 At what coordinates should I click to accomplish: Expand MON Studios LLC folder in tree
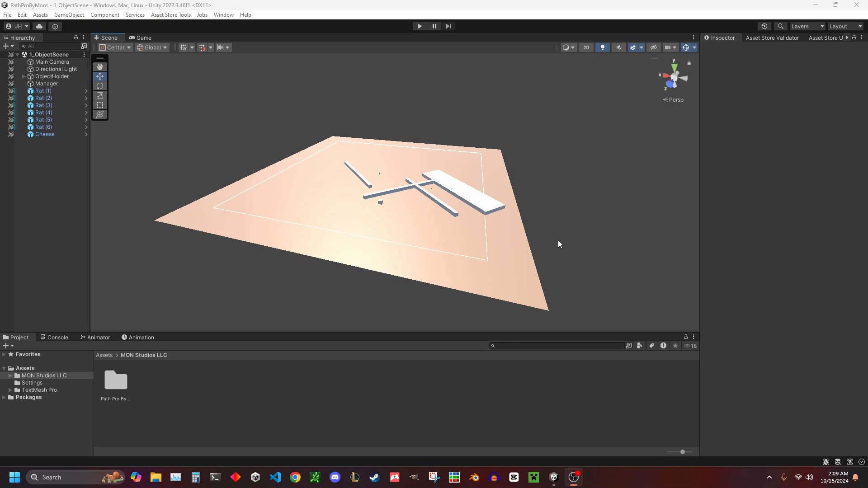pyautogui.click(x=10, y=375)
